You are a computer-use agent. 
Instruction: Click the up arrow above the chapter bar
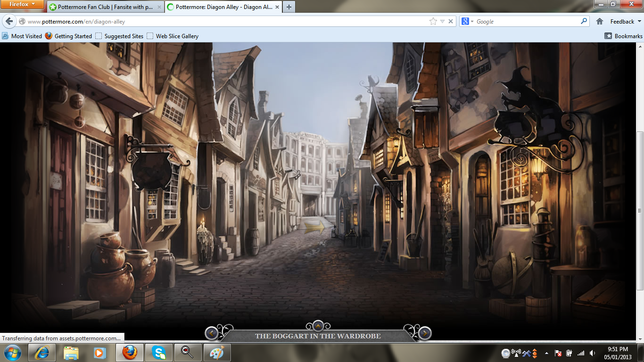pyautogui.click(x=317, y=326)
